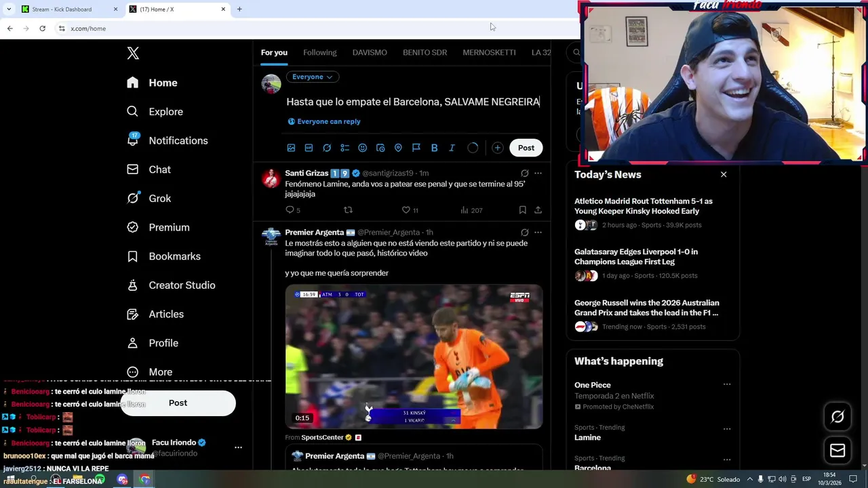Open Creator Studio in sidebar
Screen dimensions: 868x488
point(171,285)
